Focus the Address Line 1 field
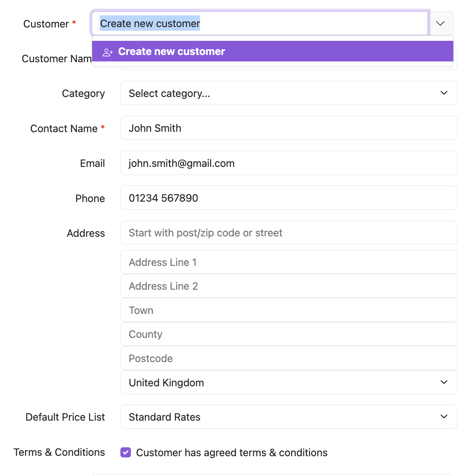The height and width of the screenshot is (476, 463). 288,262
